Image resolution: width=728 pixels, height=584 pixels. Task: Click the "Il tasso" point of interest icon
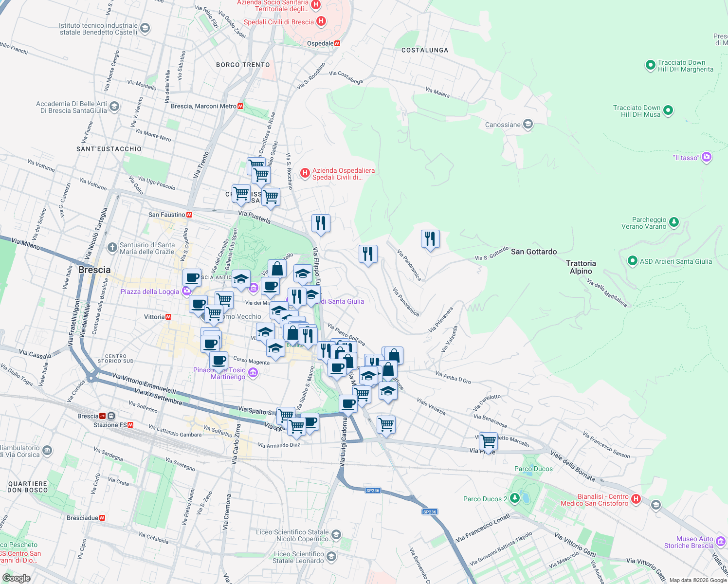706,157
